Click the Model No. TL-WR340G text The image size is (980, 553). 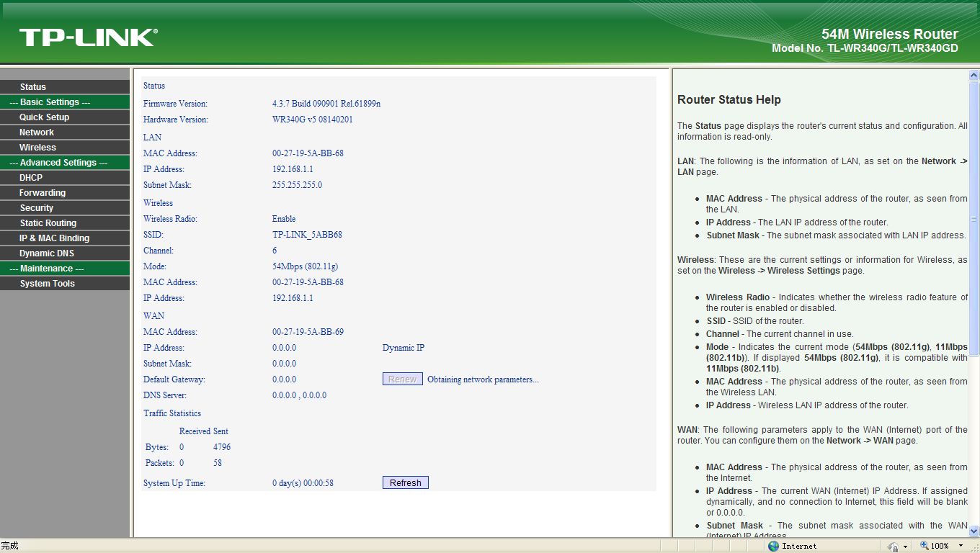click(x=865, y=48)
